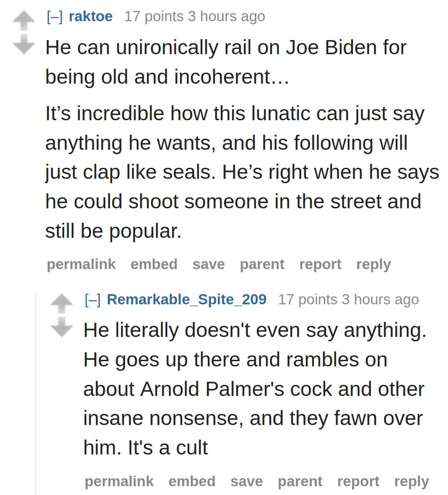Click embed under Remarkable_Spite_209's reply

192,481
